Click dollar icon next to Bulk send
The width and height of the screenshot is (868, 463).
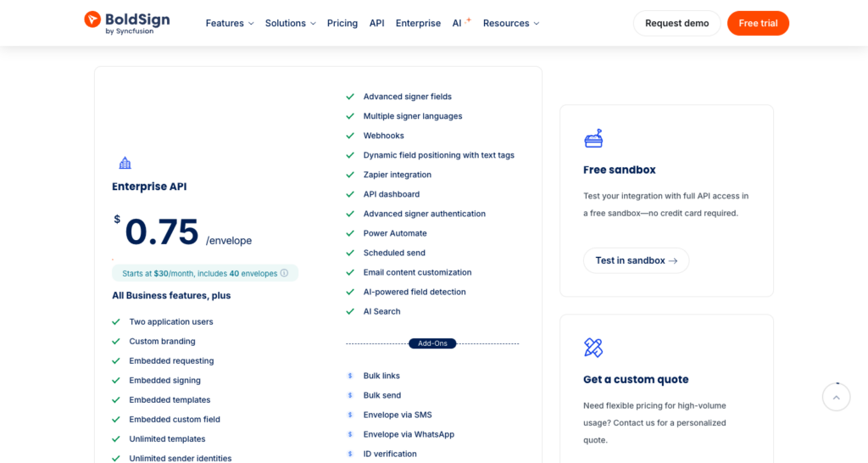click(x=350, y=395)
